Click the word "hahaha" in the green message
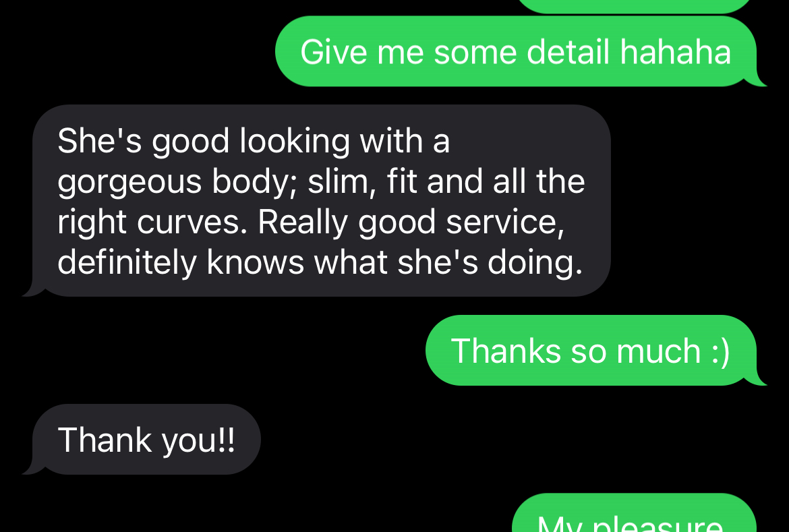The image size is (789, 532). (x=675, y=52)
